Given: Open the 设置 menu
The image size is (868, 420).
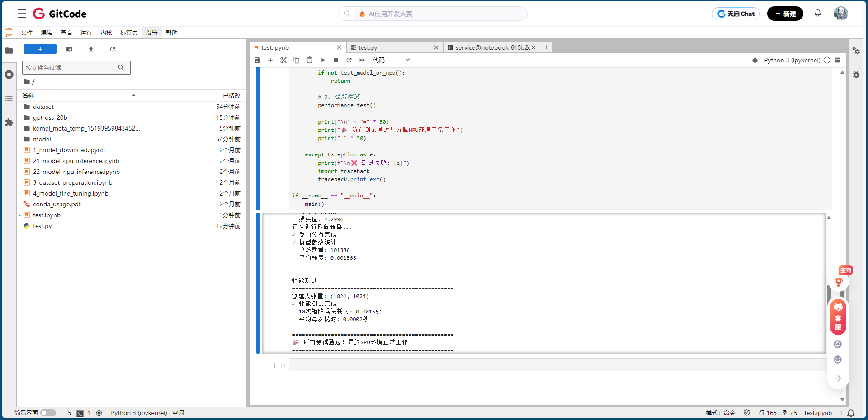Looking at the screenshot, I should pos(152,33).
